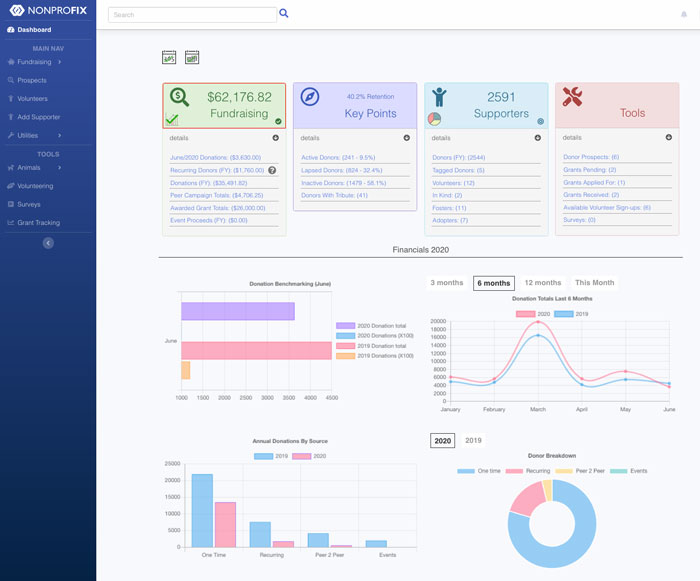Open the notifications bell

[x=683, y=14]
